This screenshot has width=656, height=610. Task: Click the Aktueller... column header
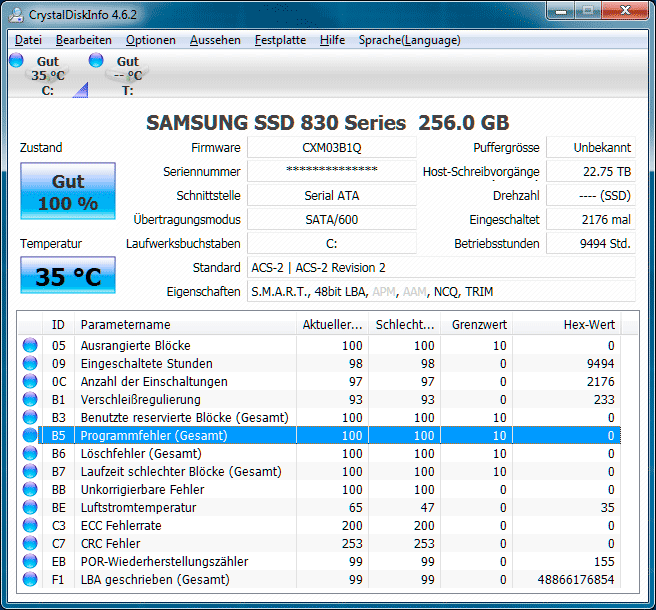click(x=332, y=325)
